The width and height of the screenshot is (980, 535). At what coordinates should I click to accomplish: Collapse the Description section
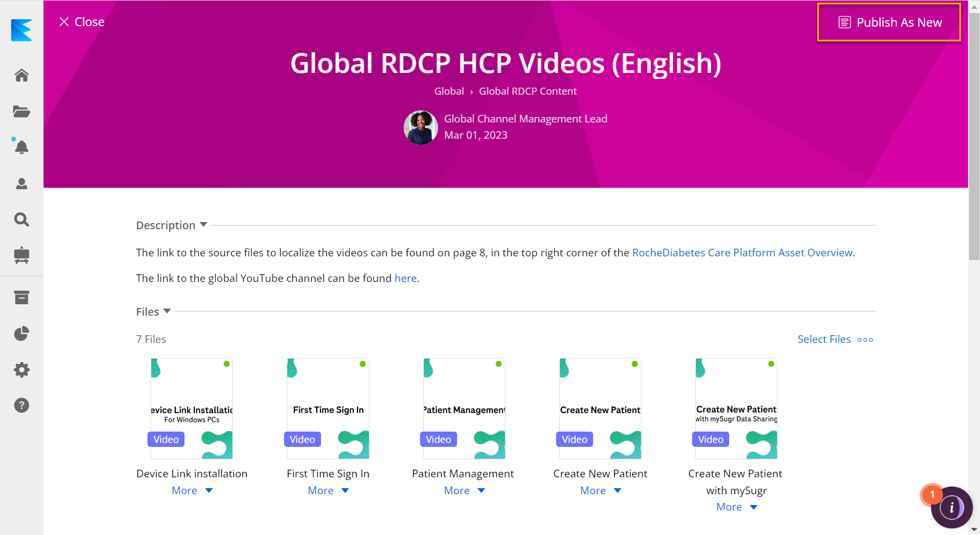(171, 225)
